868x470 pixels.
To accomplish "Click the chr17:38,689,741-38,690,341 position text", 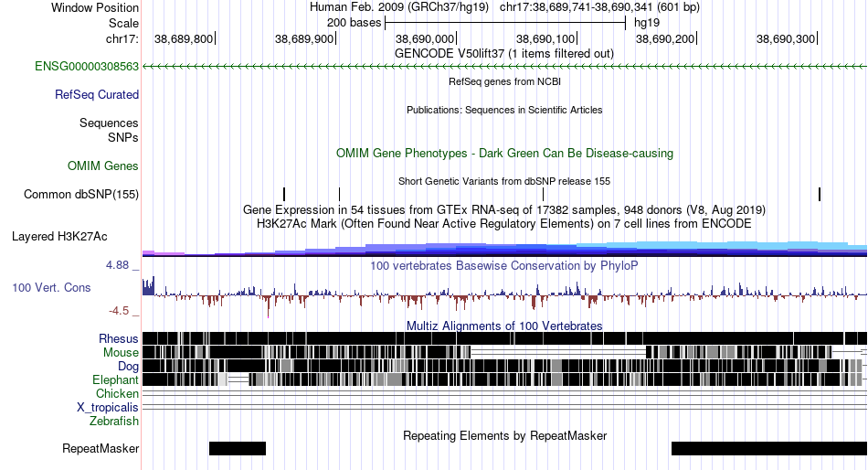I will point(599,7).
